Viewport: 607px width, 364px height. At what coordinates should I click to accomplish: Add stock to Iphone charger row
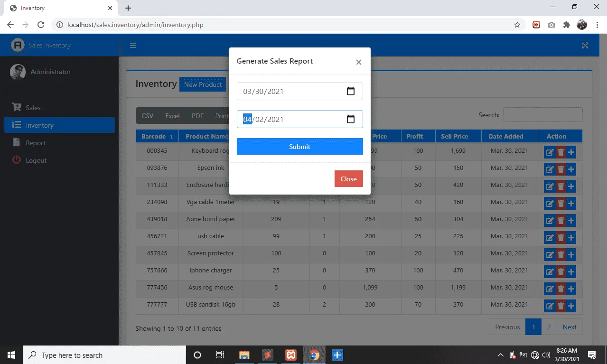[571, 272]
